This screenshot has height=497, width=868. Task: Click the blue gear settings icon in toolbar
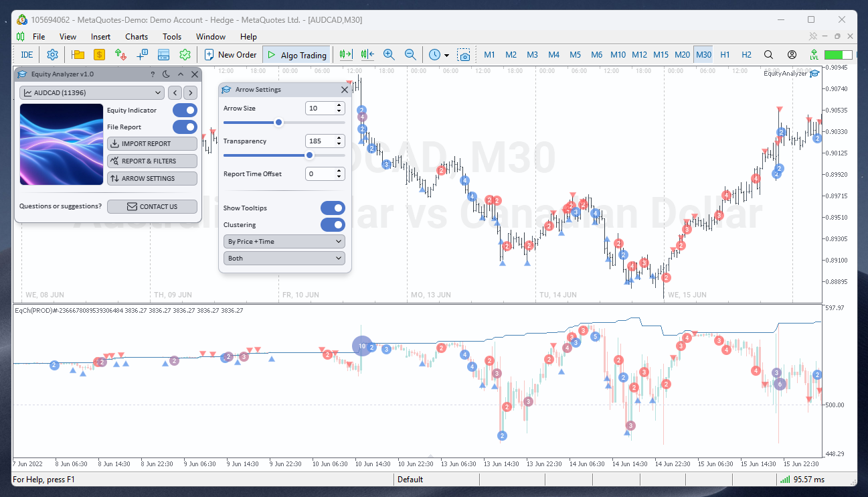53,55
